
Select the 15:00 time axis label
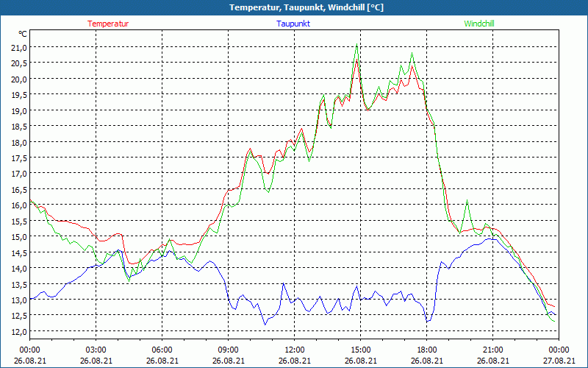361,350
